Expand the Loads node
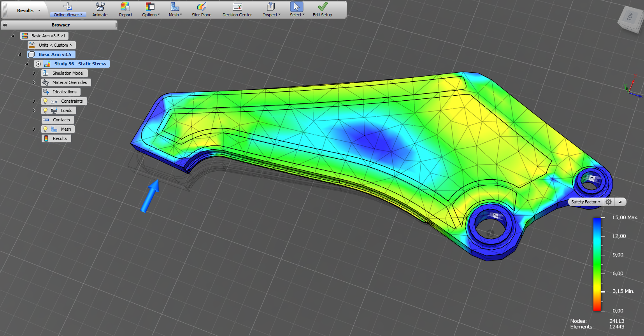 pos(34,110)
